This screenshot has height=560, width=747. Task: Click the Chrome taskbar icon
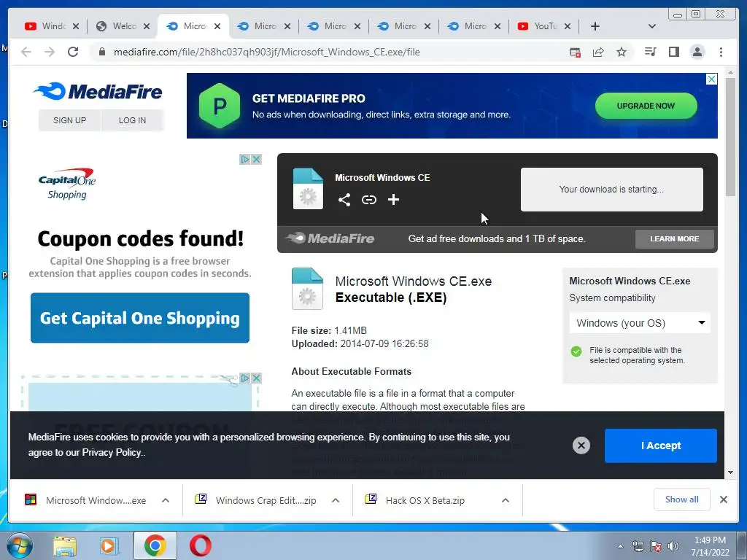(155, 545)
